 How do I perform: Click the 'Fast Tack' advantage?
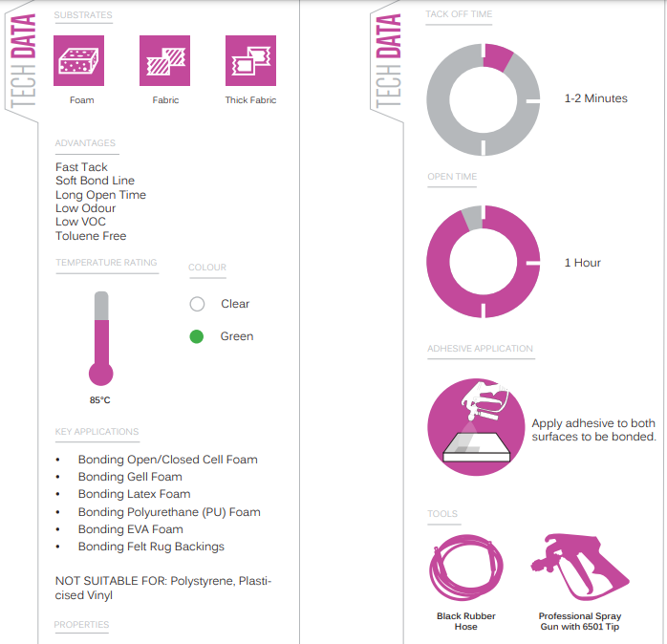tap(81, 167)
